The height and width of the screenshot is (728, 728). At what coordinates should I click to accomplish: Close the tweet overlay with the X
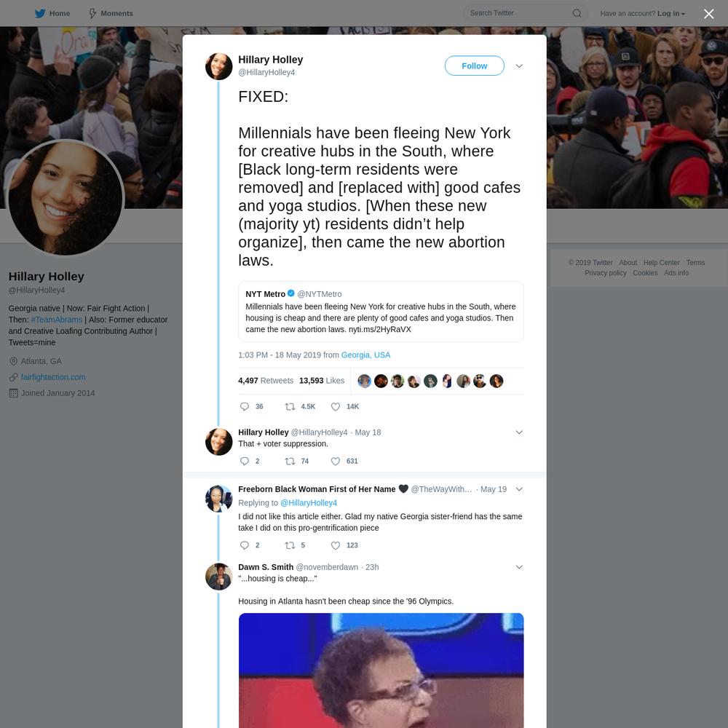[x=708, y=14]
